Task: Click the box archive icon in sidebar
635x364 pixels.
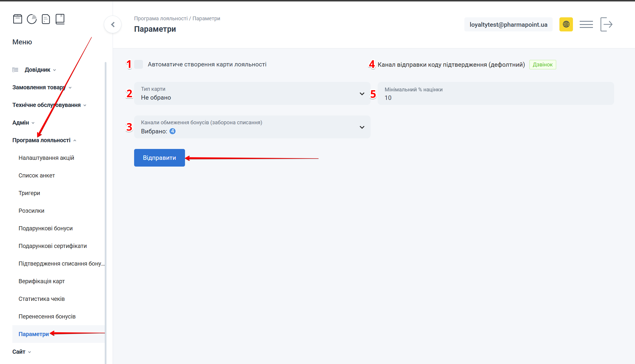Action: pyautogui.click(x=18, y=19)
